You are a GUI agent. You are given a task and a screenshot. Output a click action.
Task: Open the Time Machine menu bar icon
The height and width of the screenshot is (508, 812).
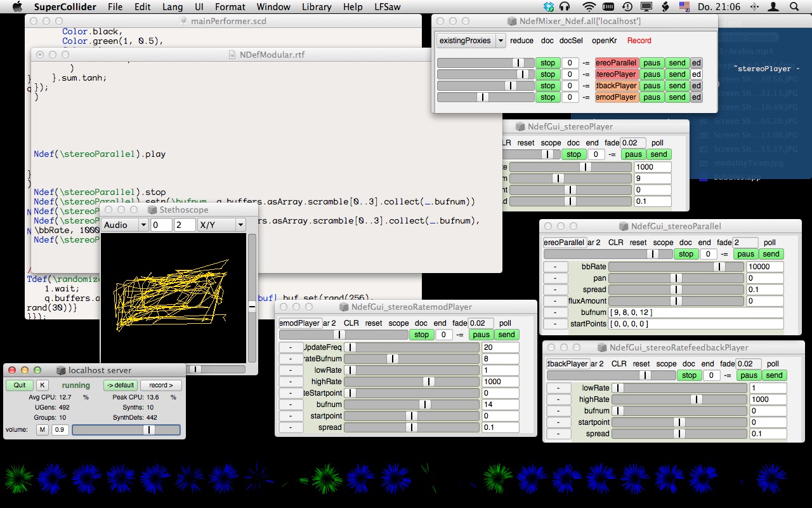pyautogui.click(x=627, y=7)
